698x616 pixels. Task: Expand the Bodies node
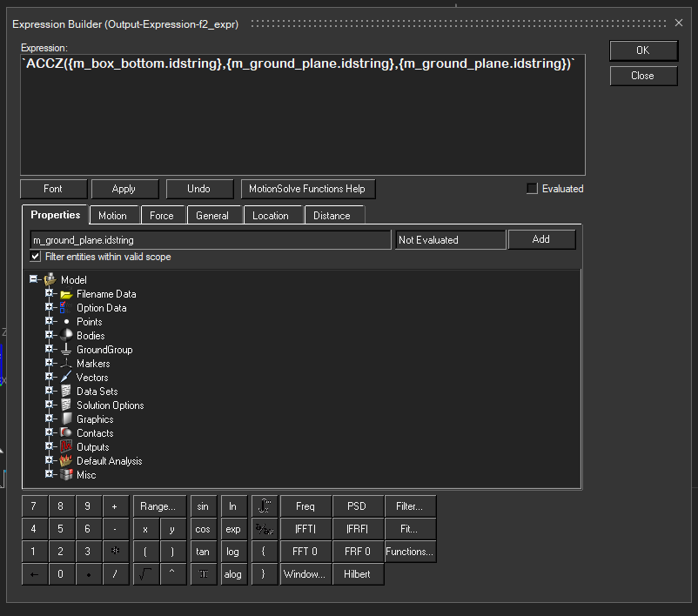pyautogui.click(x=49, y=335)
